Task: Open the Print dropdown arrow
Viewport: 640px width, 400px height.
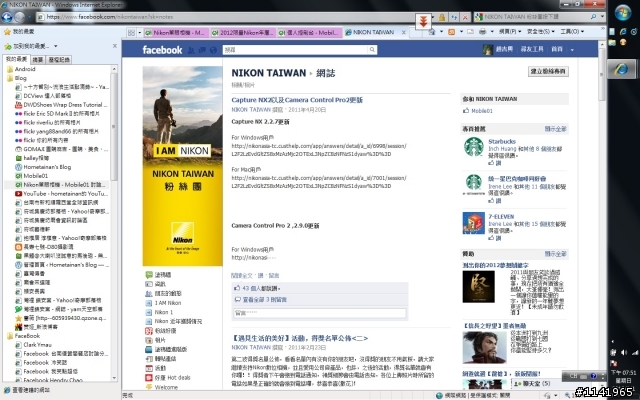Action: point(491,32)
